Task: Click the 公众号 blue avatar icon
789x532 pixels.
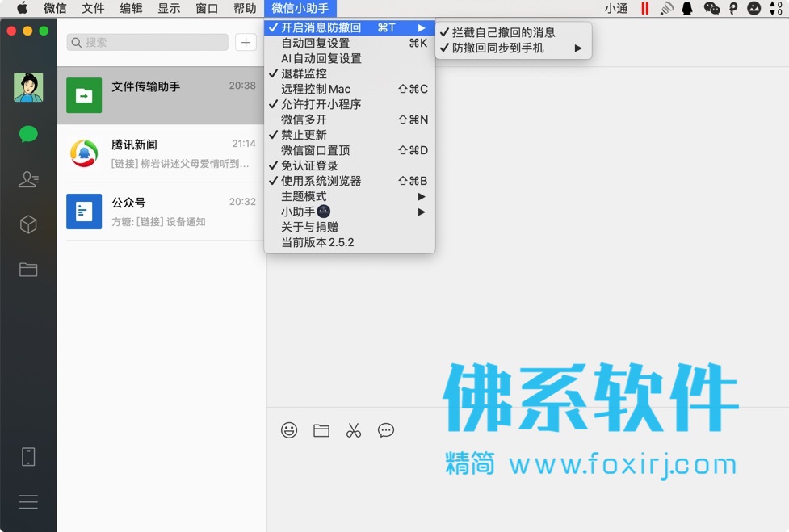Action: pos(84,212)
